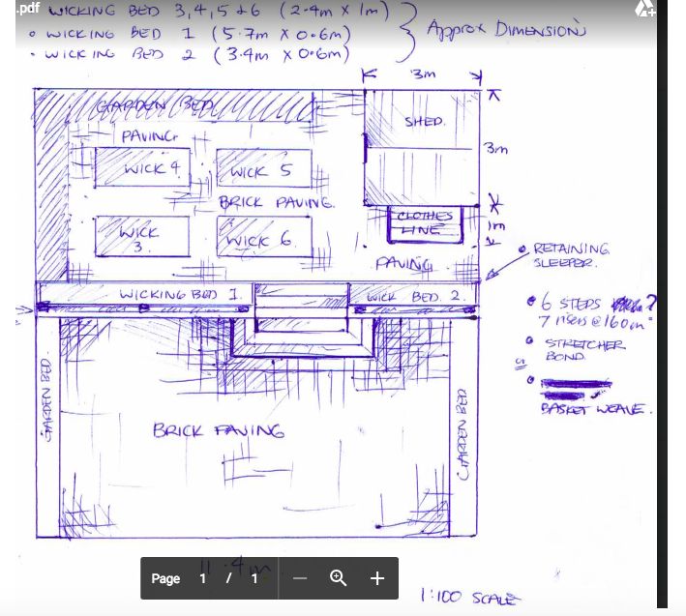
Task: Click the zoom in plus button
Action: click(377, 578)
